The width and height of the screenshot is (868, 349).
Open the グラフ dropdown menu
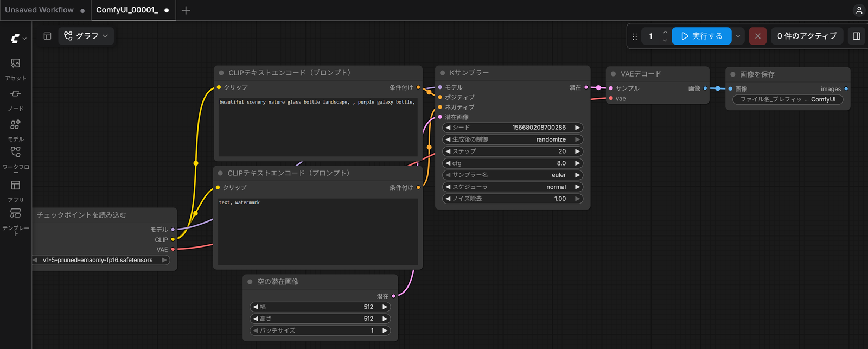[86, 36]
